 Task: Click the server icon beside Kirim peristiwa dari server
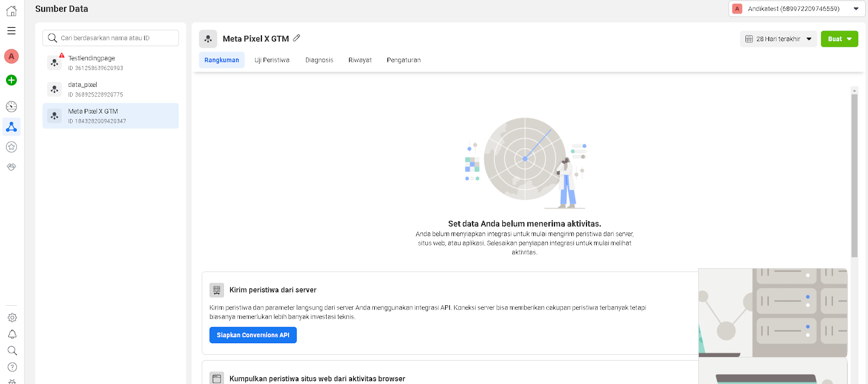click(x=216, y=290)
